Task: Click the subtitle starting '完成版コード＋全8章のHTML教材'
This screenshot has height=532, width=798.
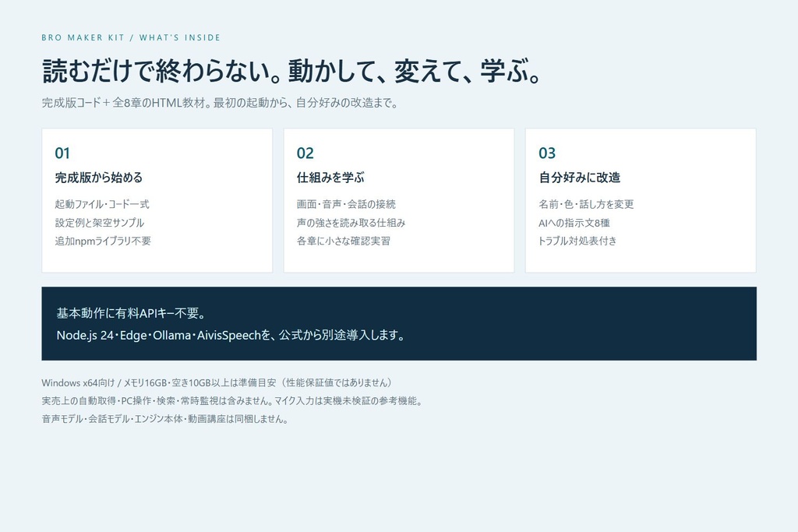Action: 219,103
